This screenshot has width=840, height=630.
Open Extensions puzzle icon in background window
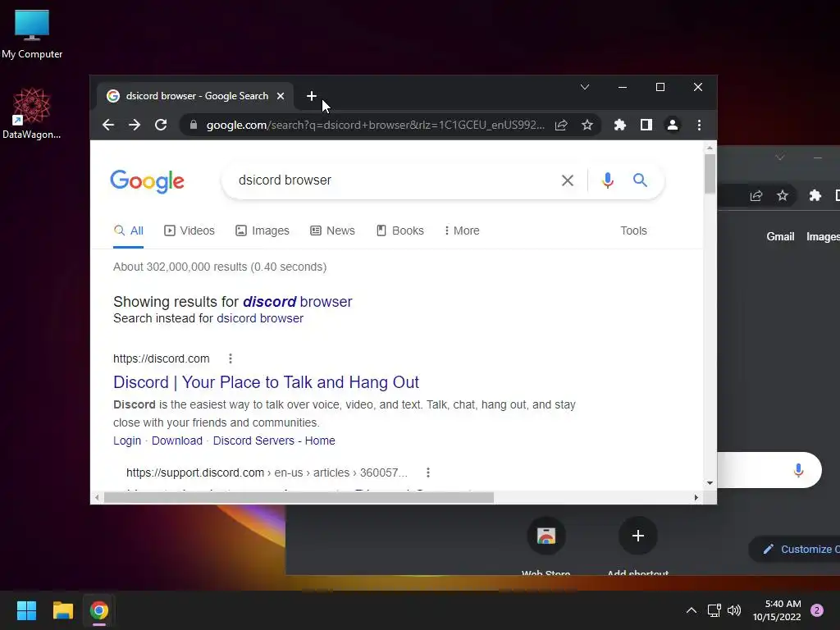pos(815,195)
